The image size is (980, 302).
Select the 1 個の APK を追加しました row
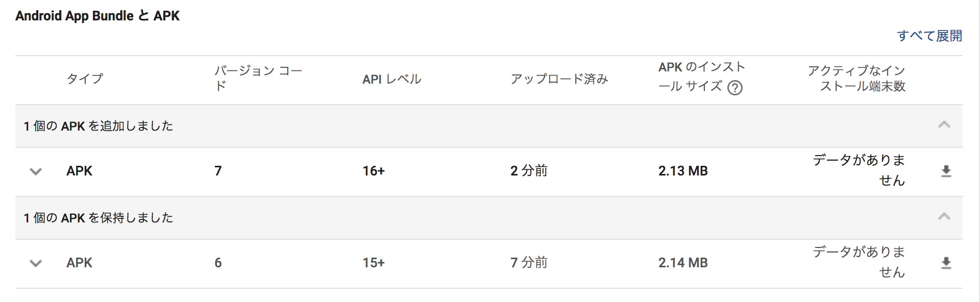click(x=99, y=126)
